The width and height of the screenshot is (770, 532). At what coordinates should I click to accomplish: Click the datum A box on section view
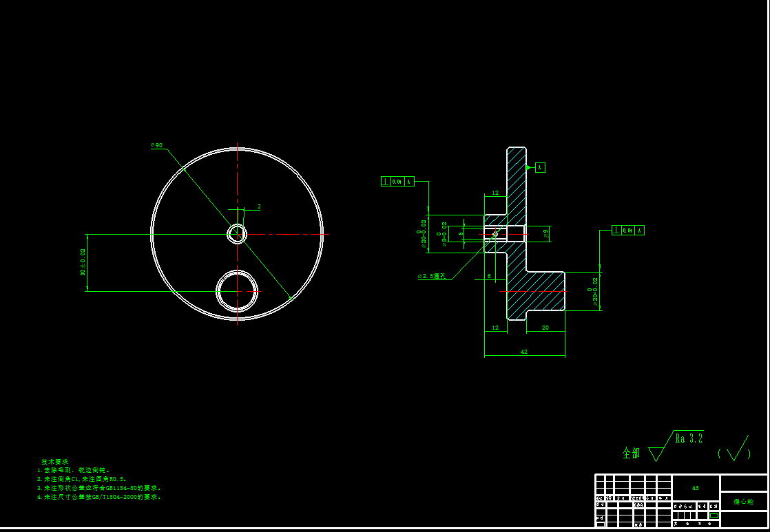[540, 167]
